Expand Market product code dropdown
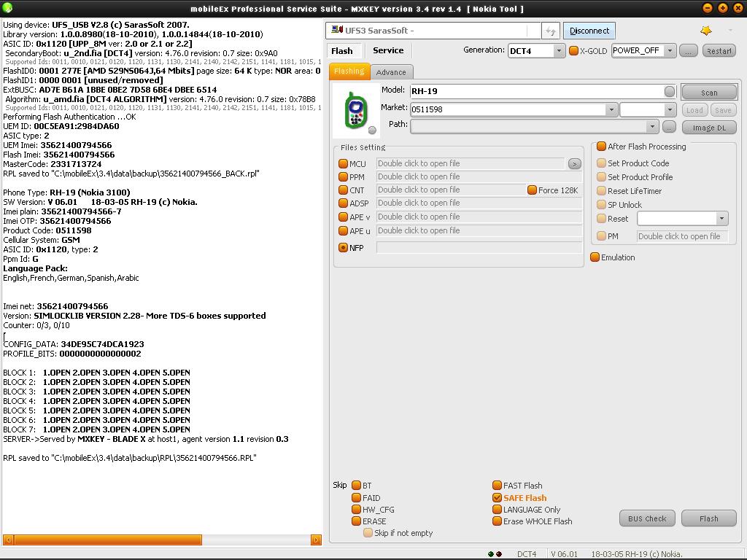This screenshot has height=560, width=747. tap(612, 109)
